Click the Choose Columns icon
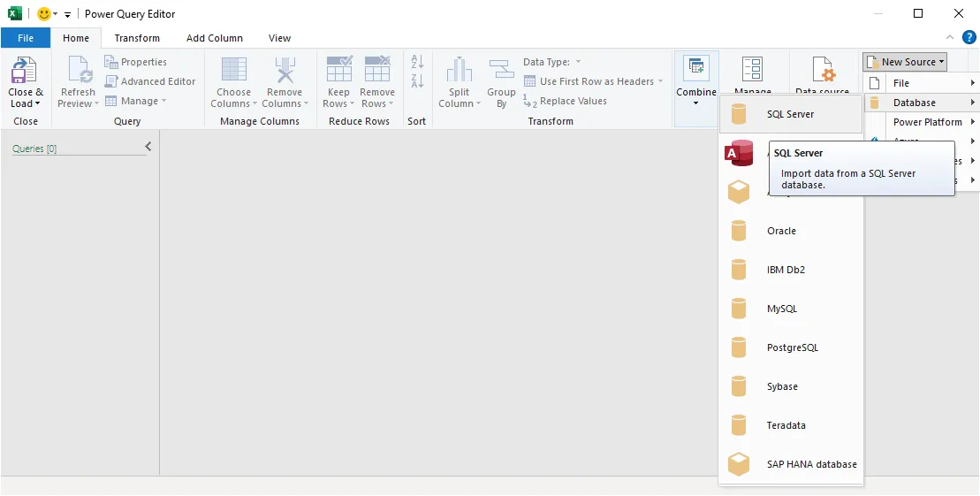Viewport: 980px width, 496px height. click(233, 71)
